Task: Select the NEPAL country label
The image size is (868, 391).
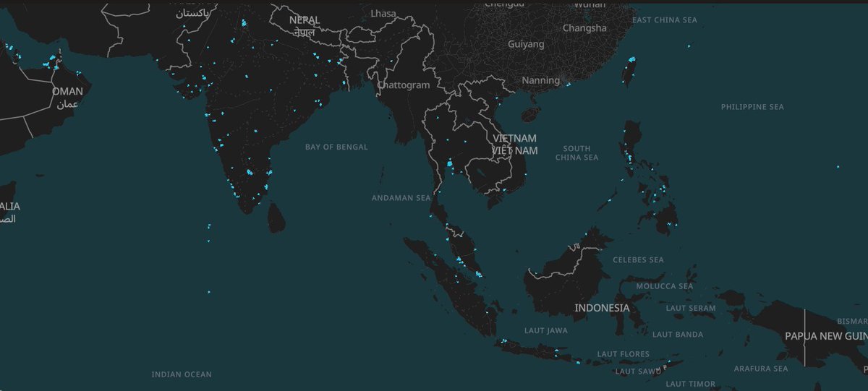Action: (x=304, y=26)
